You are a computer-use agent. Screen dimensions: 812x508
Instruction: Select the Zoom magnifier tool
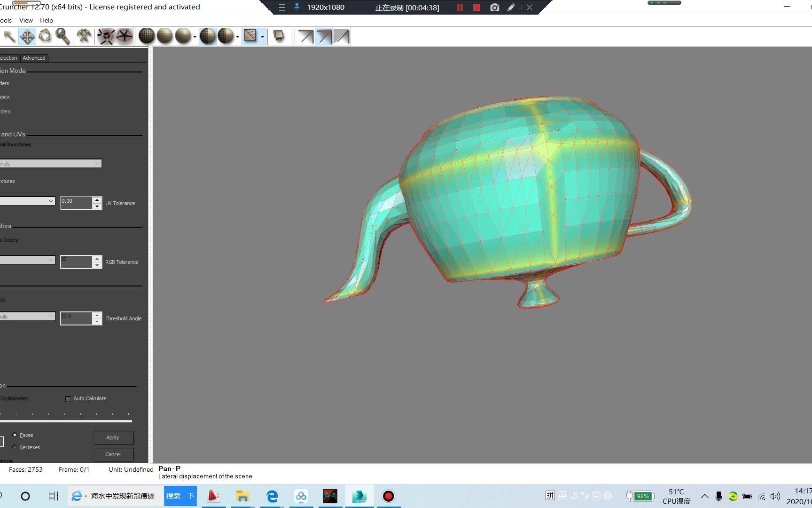point(63,36)
